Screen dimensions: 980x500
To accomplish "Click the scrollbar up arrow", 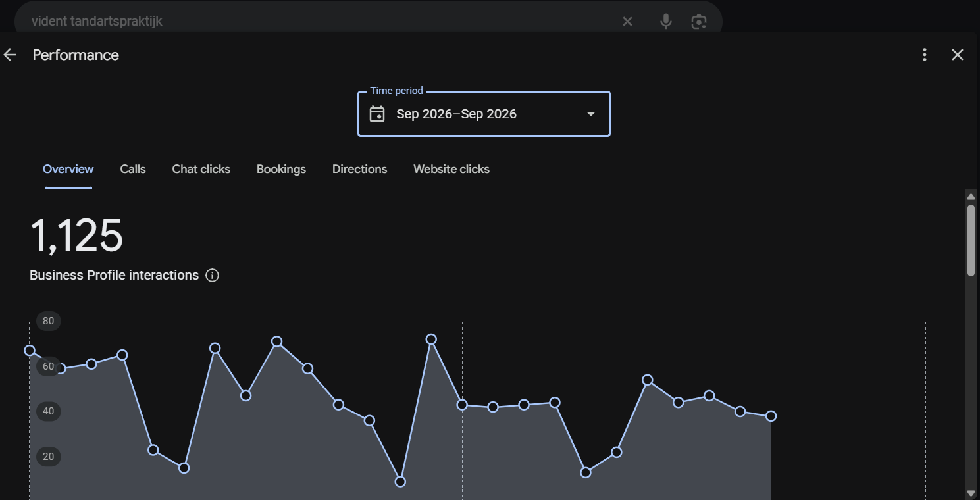I will tap(971, 196).
